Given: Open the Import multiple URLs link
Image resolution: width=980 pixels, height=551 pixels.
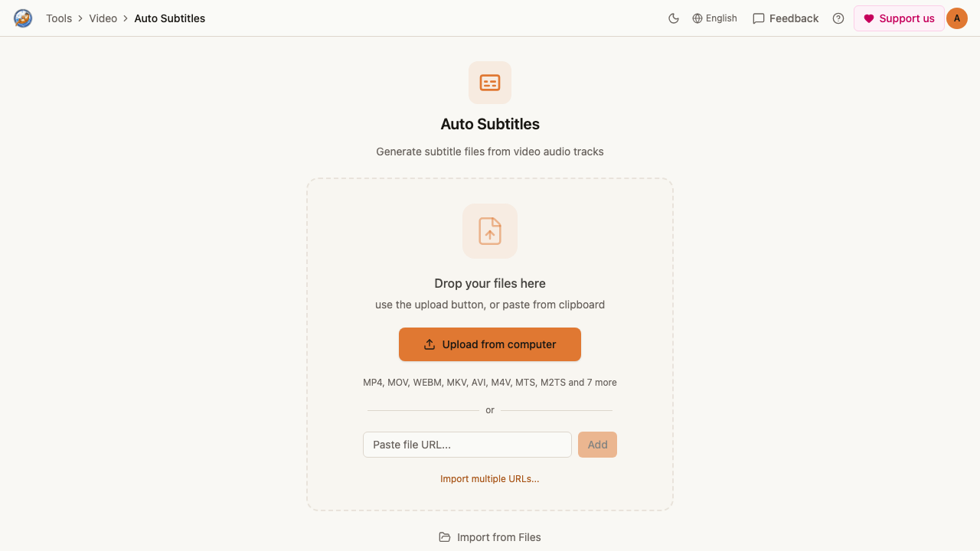Looking at the screenshot, I should coord(490,479).
